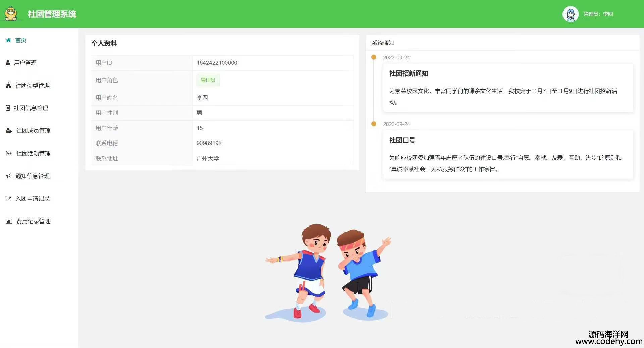Viewport: 644px width, 348px height.
Task: Click the home icon in sidebar
Action: click(8, 40)
